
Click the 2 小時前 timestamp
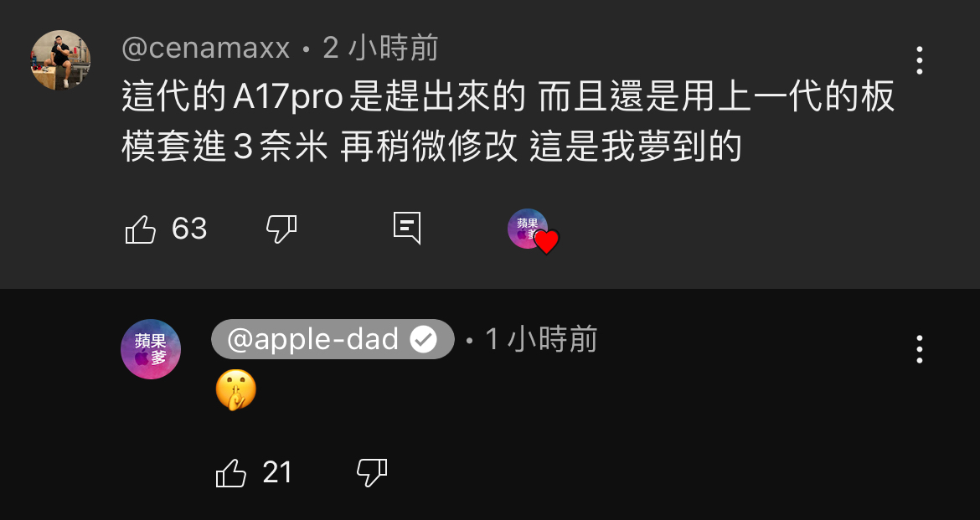tap(380, 48)
